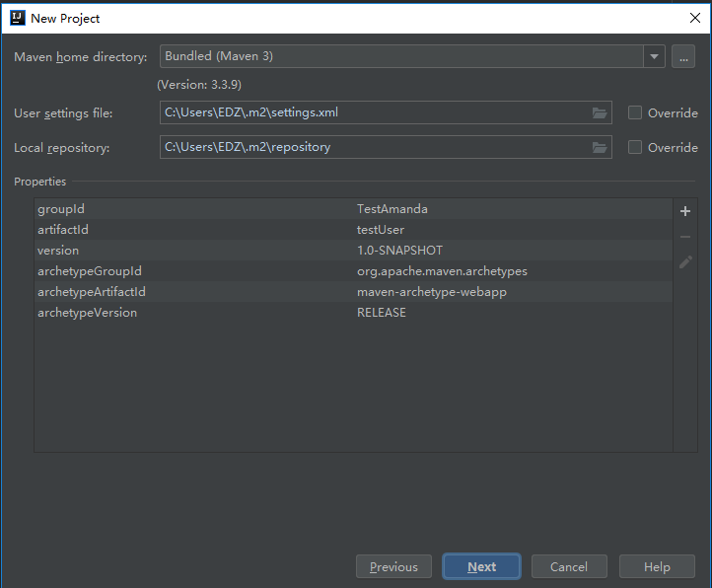Open Help for this dialog
This screenshot has width=712, height=588.
(x=657, y=566)
